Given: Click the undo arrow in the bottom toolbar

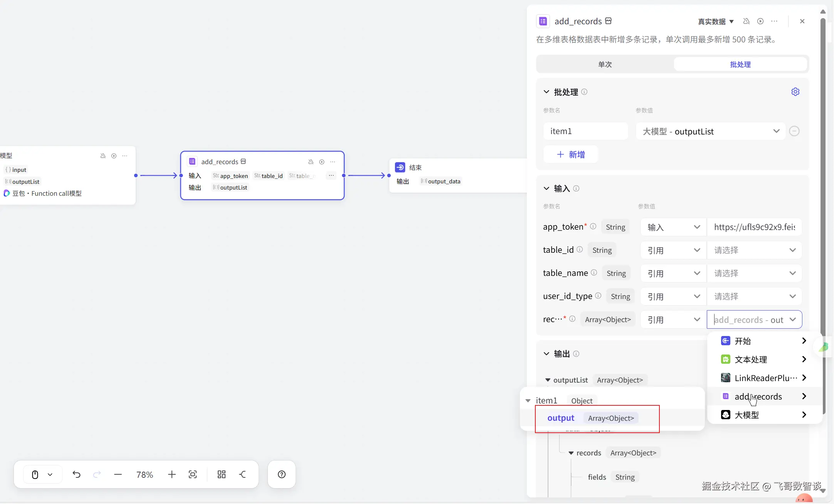Looking at the screenshot, I should point(76,474).
